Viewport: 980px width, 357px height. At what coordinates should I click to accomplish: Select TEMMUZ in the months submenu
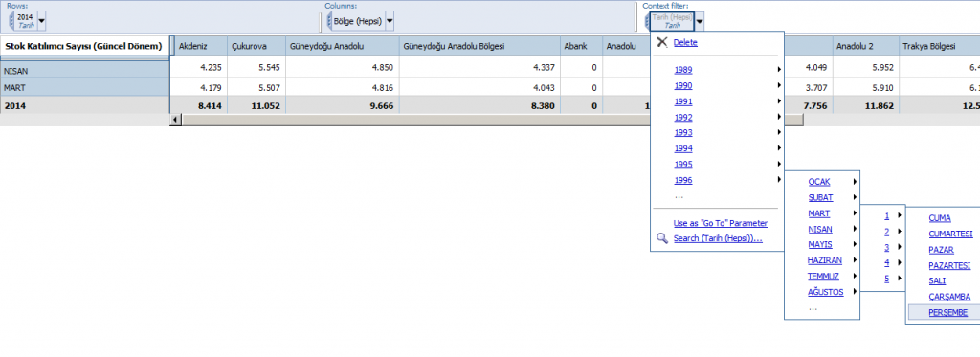click(824, 276)
